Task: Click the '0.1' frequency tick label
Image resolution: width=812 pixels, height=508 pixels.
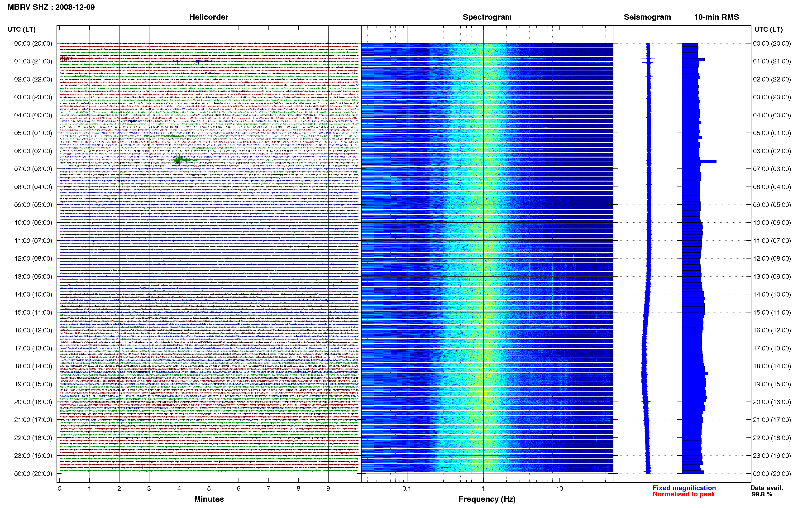Action: click(x=407, y=489)
